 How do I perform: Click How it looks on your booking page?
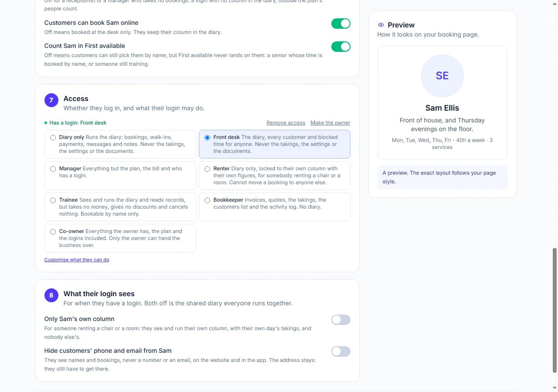[428, 34]
